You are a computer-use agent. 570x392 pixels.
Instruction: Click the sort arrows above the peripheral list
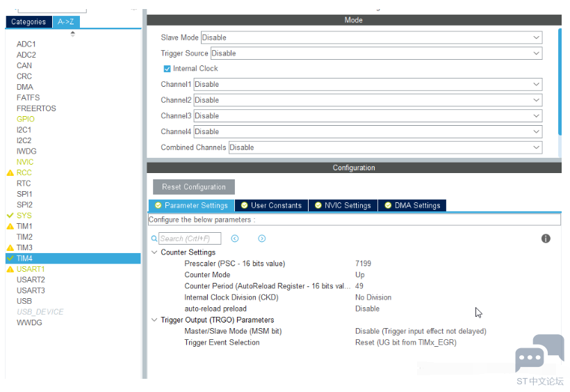pos(73,34)
